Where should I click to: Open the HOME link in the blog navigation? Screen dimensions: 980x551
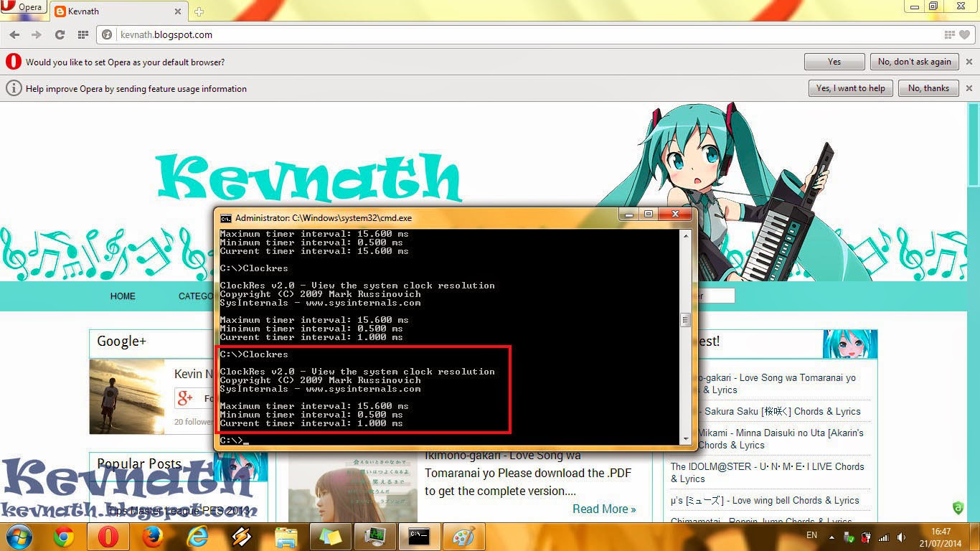point(123,296)
